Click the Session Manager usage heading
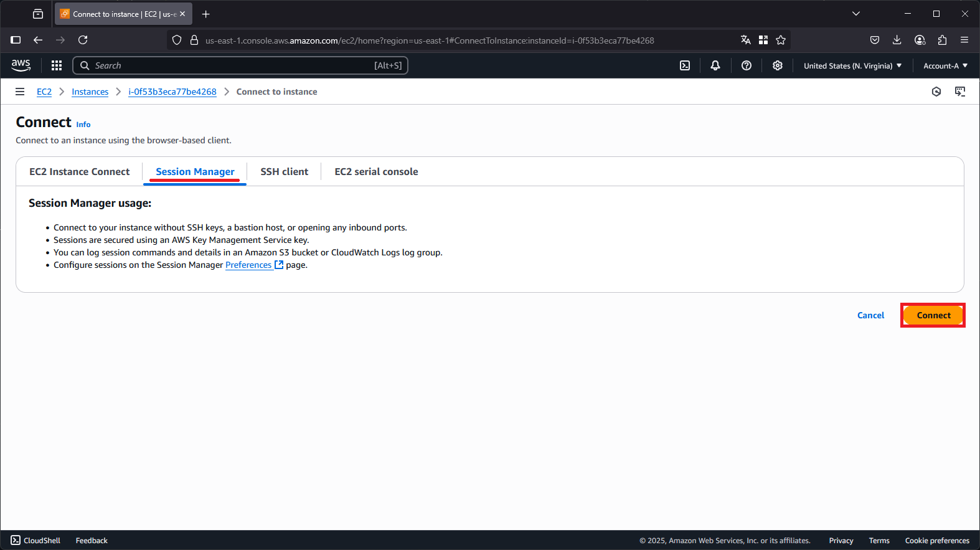Viewport: 980px width, 550px height. 90,203
